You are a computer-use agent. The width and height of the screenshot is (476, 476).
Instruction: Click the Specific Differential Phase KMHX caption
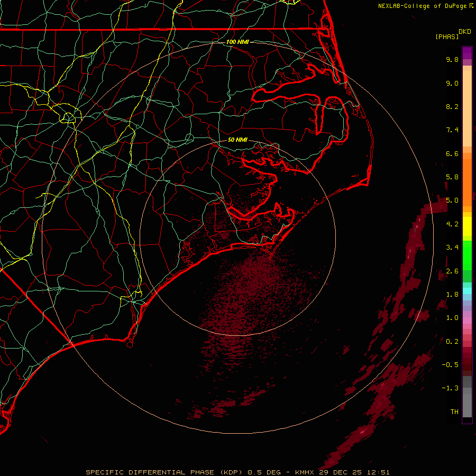pyautogui.click(x=237, y=472)
